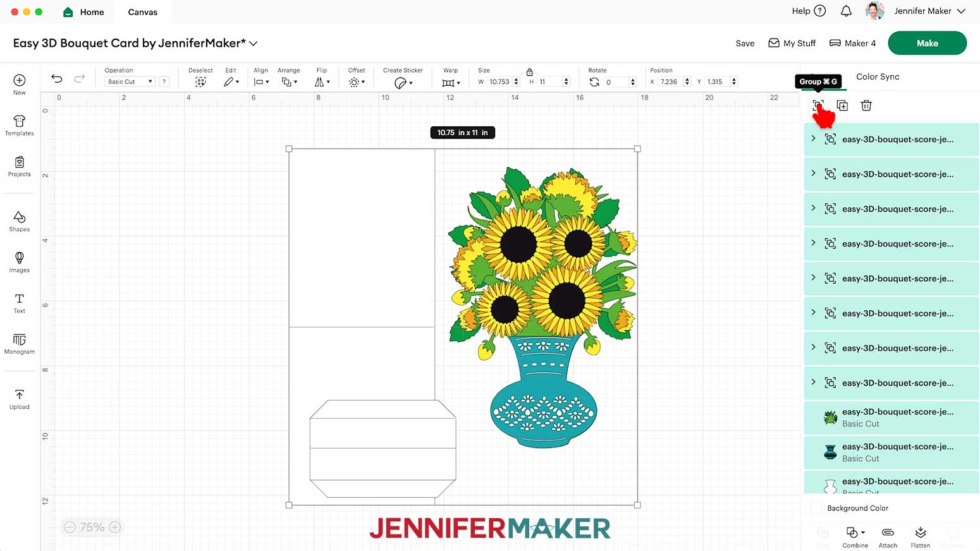Switch to the Canvas tab
The image size is (980, 551).
(x=143, y=12)
